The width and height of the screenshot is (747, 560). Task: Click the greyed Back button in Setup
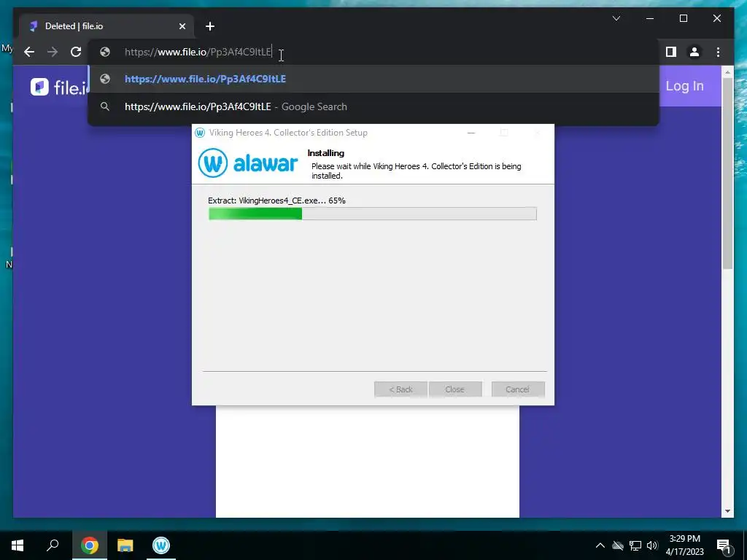coord(400,389)
